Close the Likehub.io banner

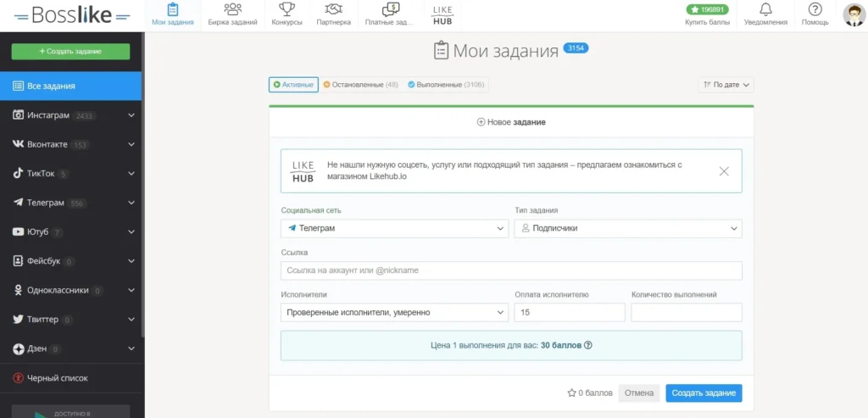pos(724,171)
